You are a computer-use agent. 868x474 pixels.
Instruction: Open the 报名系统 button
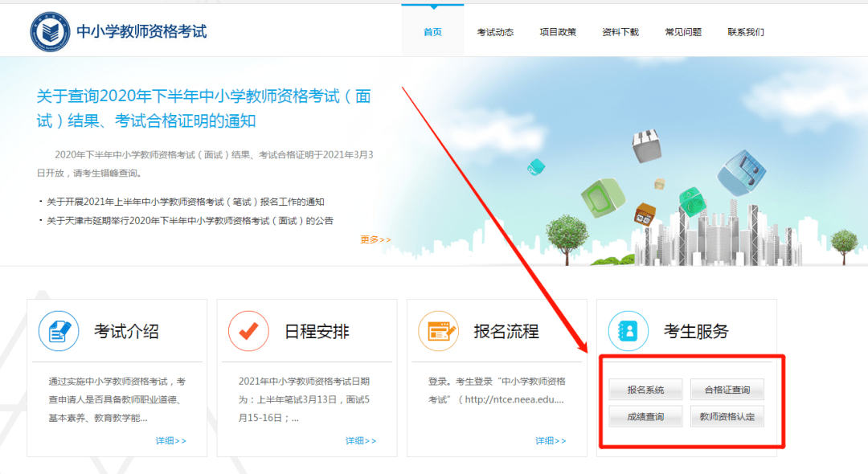click(x=645, y=390)
